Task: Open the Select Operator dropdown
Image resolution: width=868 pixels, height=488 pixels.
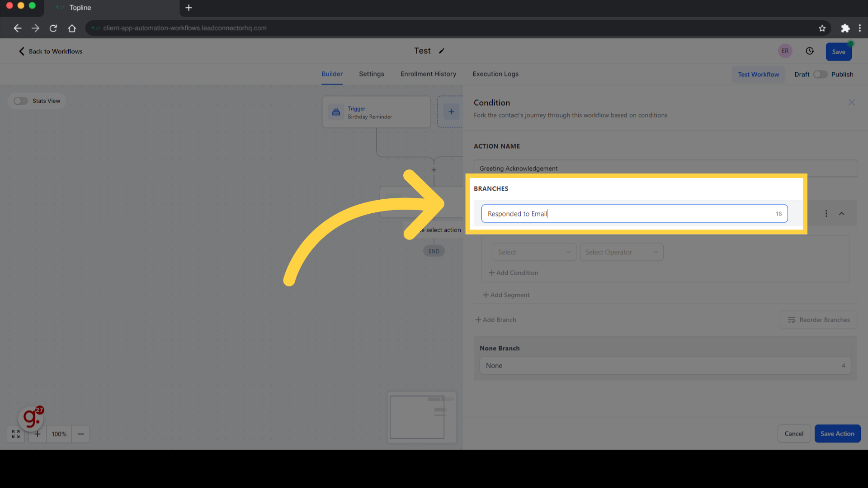Action: [x=622, y=252]
